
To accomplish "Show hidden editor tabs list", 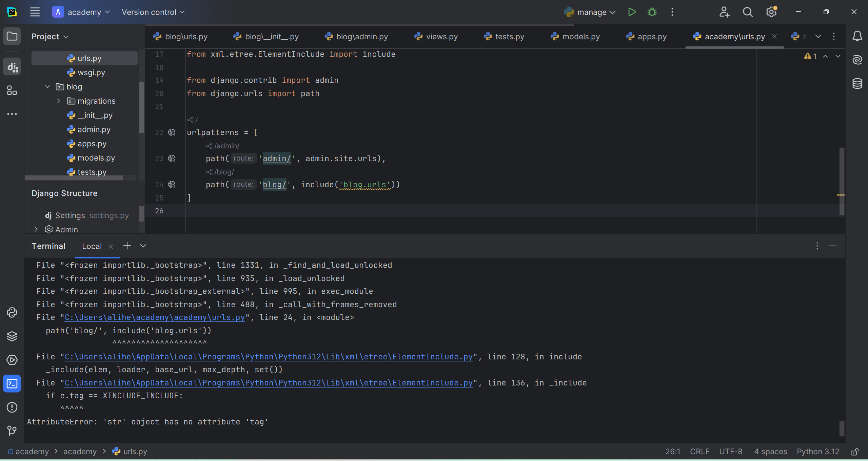I will pos(818,36).
